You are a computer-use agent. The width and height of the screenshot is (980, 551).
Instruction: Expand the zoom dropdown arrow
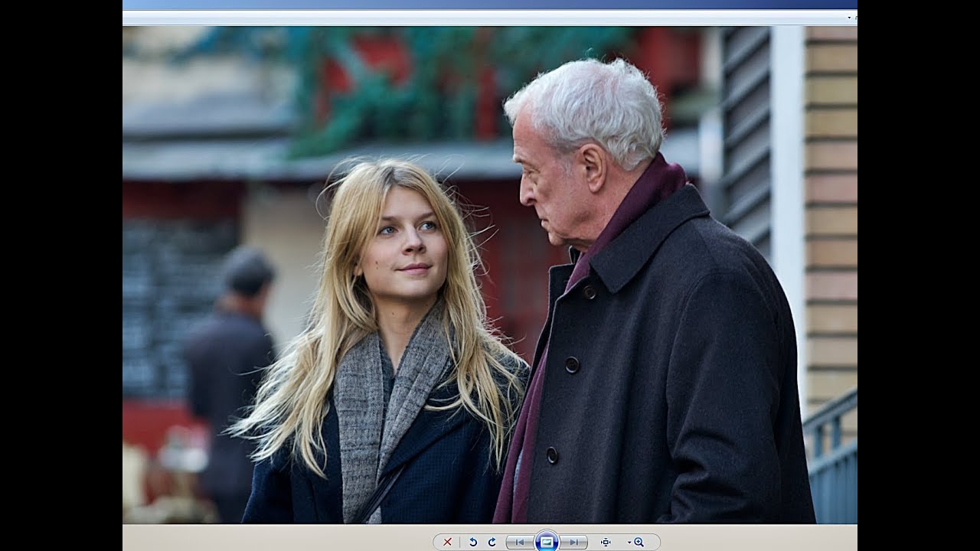(629, 542)
